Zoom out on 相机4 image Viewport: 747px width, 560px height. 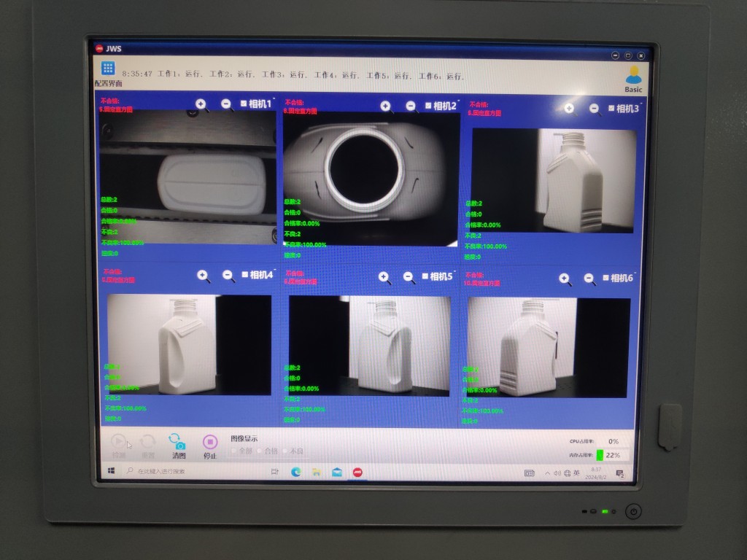click(228, 276)
